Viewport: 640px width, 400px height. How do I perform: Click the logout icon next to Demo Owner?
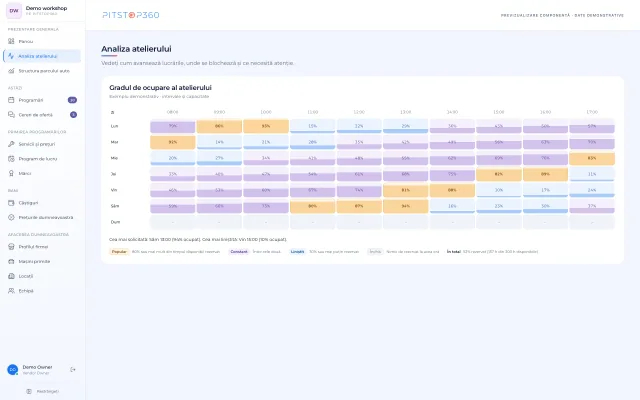coord(73,370)
